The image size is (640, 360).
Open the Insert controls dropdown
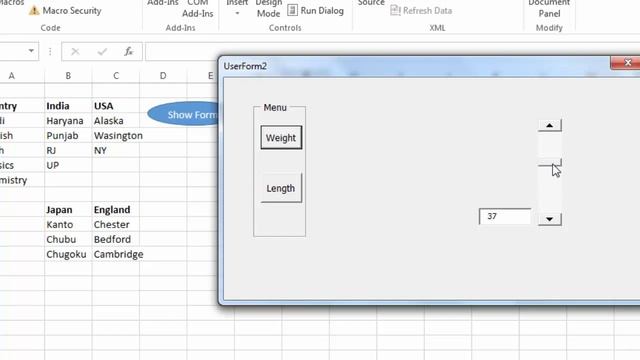(237, 8)
